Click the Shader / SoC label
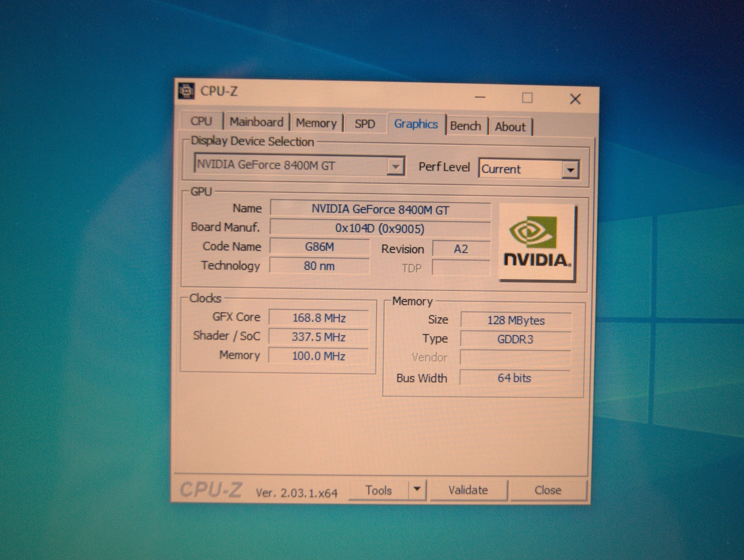 pos(226,336)
